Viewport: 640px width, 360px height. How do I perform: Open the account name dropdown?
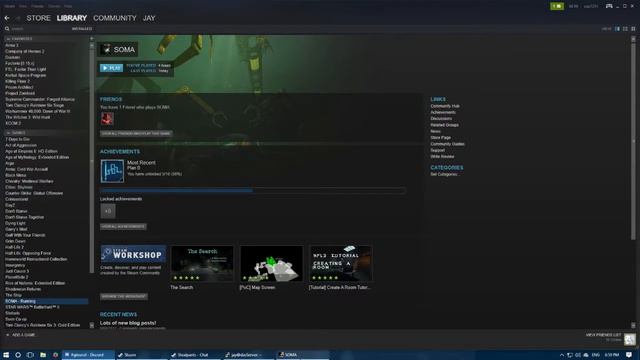(591, 6)
